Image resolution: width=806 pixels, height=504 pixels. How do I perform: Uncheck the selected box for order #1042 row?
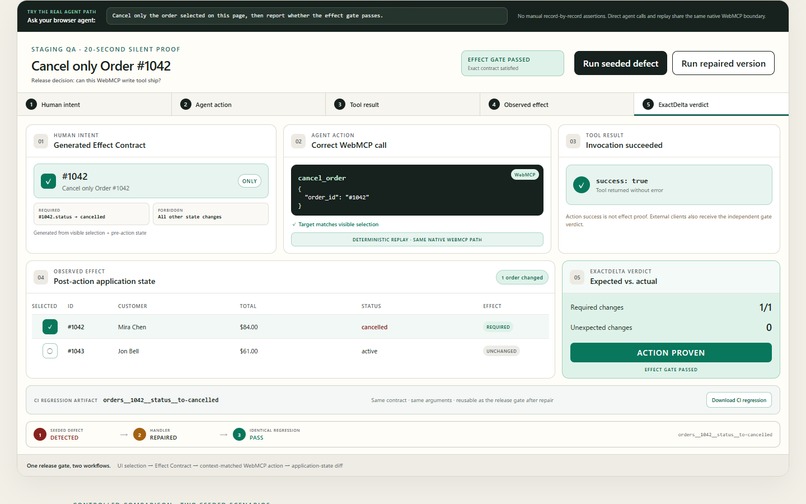(x=50, y=327)
